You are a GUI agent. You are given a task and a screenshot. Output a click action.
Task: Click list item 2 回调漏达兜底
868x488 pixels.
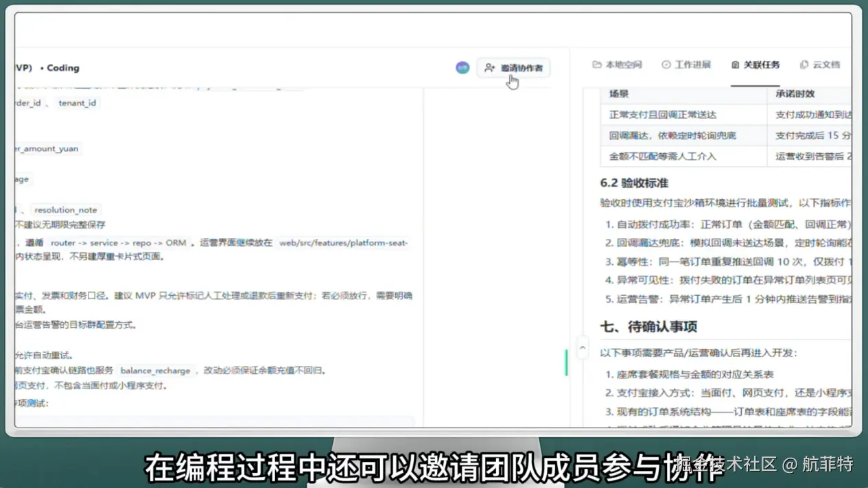(728, 243)
